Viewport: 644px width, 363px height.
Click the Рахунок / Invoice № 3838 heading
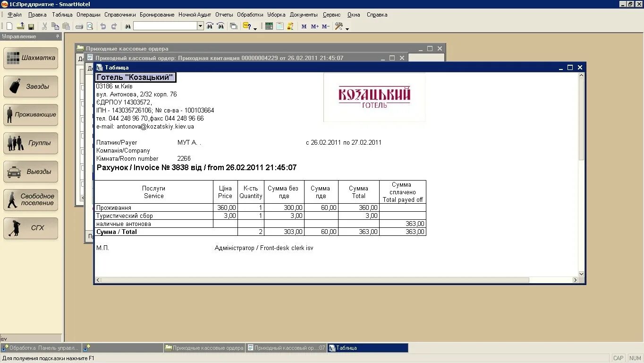pos(196,168)
